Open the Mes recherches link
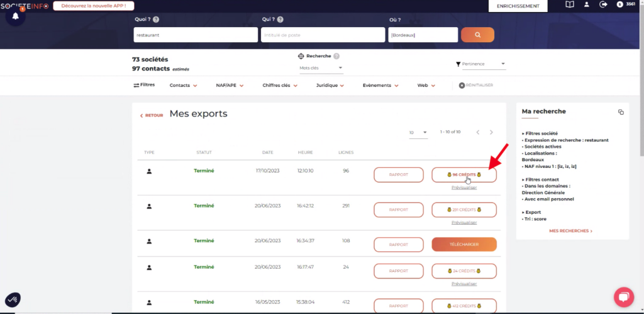The height and width of the screenshot is (314, 644). (x=570, y=231)
